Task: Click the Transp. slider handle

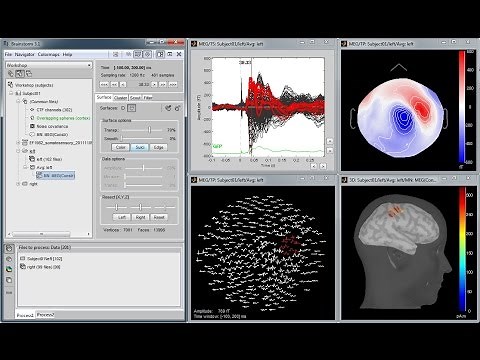Action: [149, 130]
